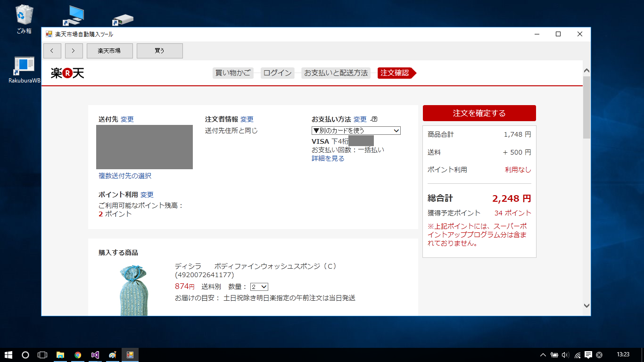Open Visual Studio from the taskbar

pos(95,355)
